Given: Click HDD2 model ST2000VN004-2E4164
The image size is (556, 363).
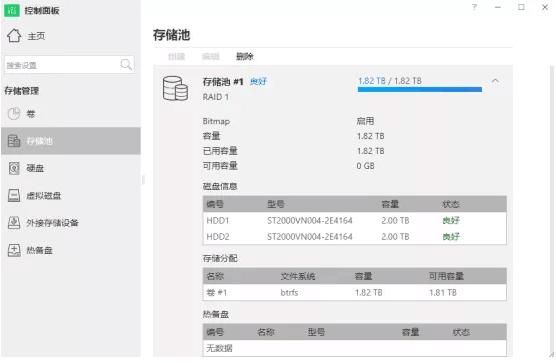Looking at the screenshot, I should [310, 236].
